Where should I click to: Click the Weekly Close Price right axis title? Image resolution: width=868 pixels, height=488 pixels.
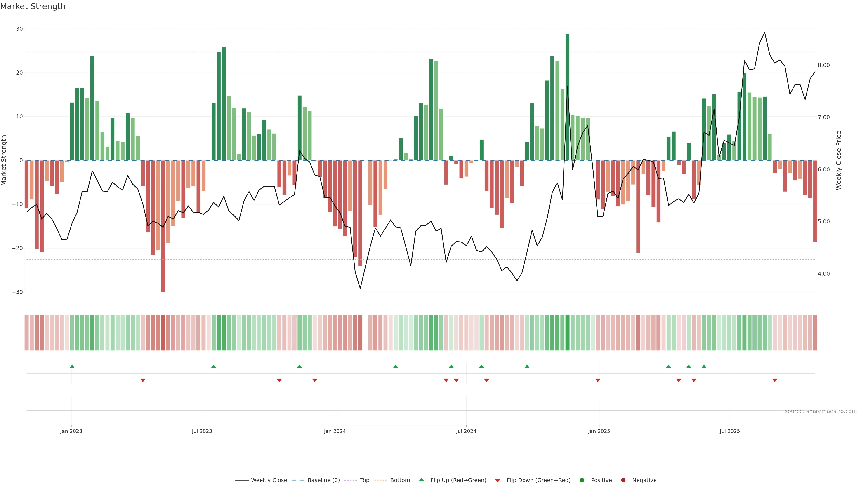pos(839,160)
